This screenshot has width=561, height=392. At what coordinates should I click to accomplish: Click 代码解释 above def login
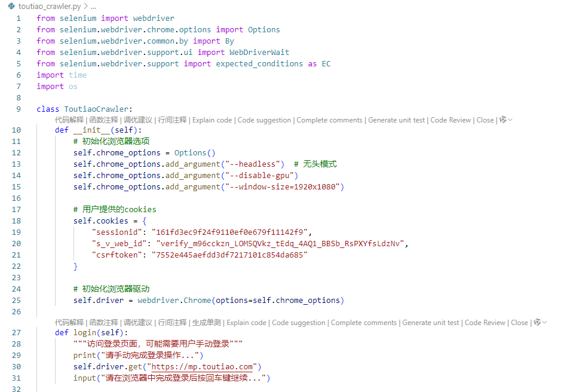coord(69,323)
